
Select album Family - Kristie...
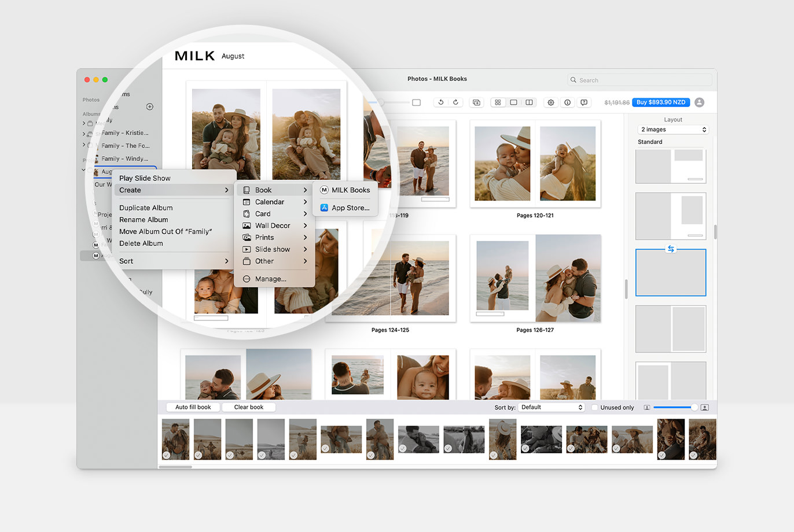tap(125, 133)
